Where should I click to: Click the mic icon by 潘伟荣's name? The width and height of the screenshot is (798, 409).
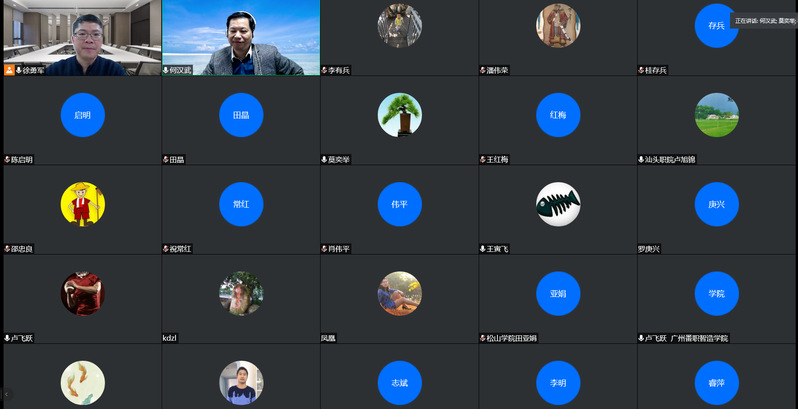click(483, 70)
